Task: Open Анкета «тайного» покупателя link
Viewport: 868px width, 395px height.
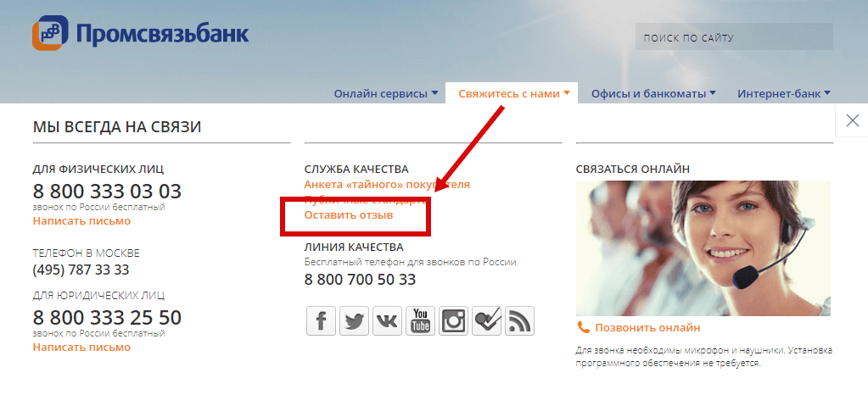Action: click(x=387, y=185)
